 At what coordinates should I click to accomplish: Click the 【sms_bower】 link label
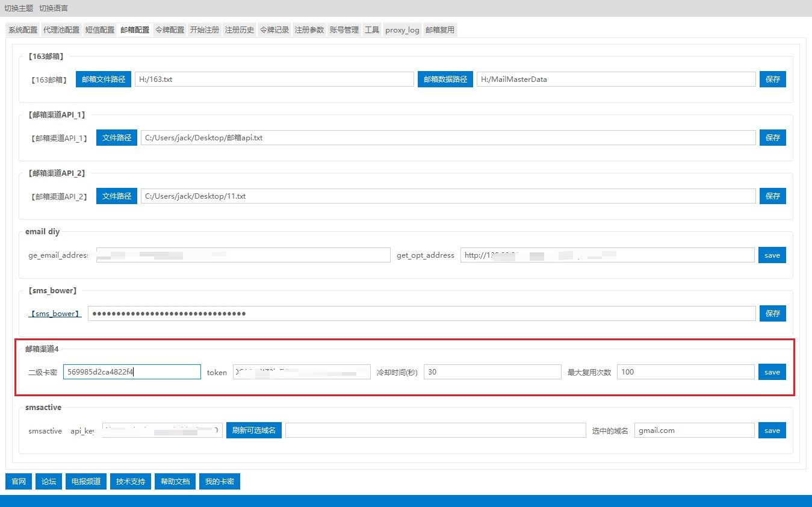click(x=55, y=314)
